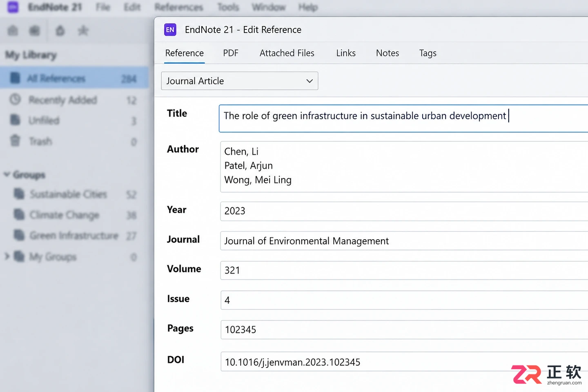Click the Green Infrastructure count "27"
The width and height of the screenshot is (588, 392).
(131, 236)
